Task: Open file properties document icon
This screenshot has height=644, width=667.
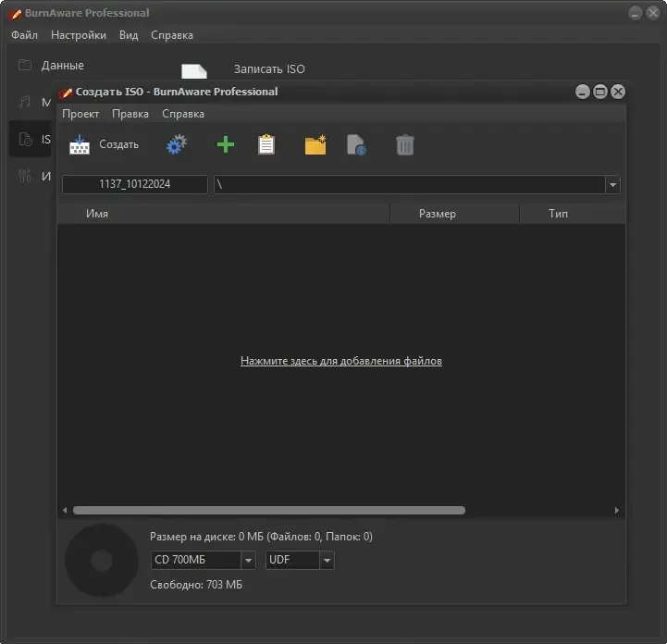Action: click(356, 144)
